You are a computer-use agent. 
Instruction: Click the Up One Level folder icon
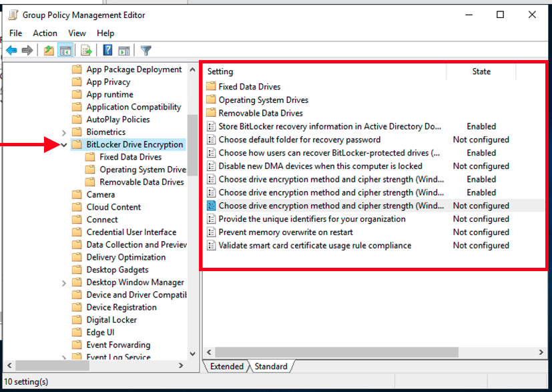coord(49,51)
